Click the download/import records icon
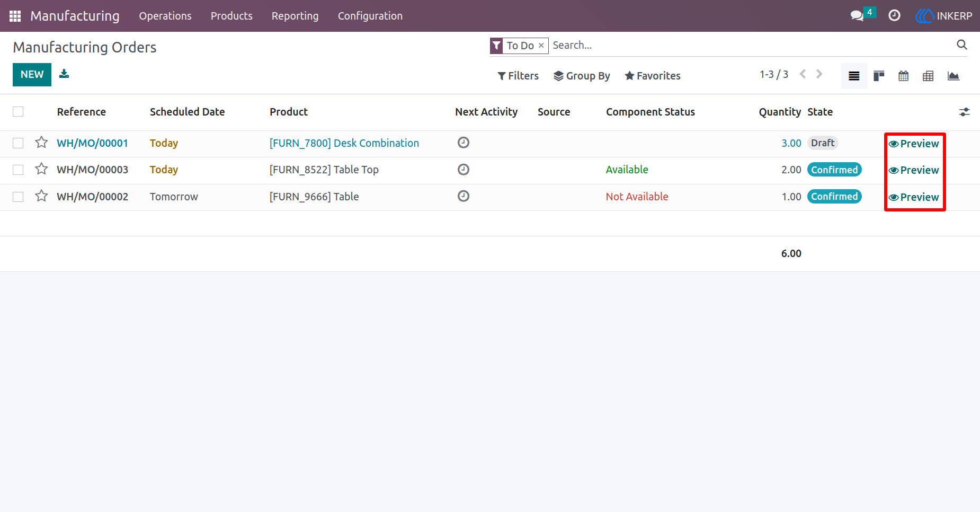The image size is (980, 512). pos(64,74)
